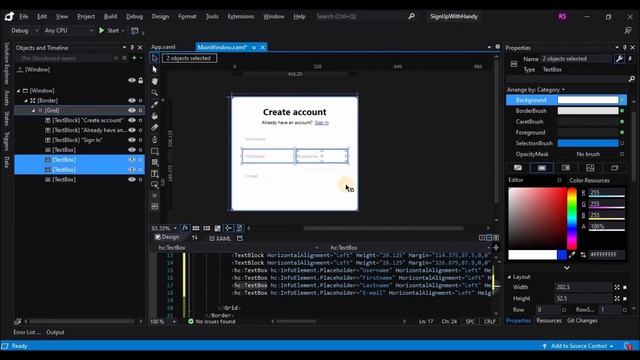
Task: Select the Pen tool in toolbox
Action: pyautogui.click(x=155, y=140)
